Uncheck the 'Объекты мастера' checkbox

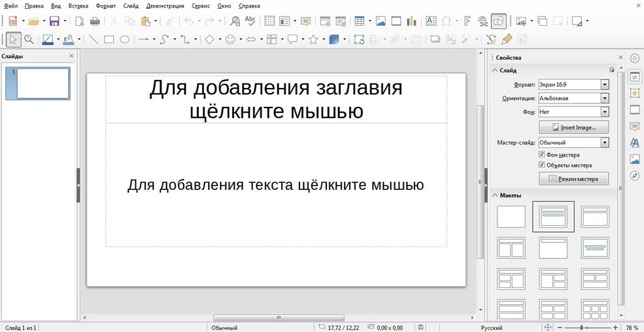(542, 165)
